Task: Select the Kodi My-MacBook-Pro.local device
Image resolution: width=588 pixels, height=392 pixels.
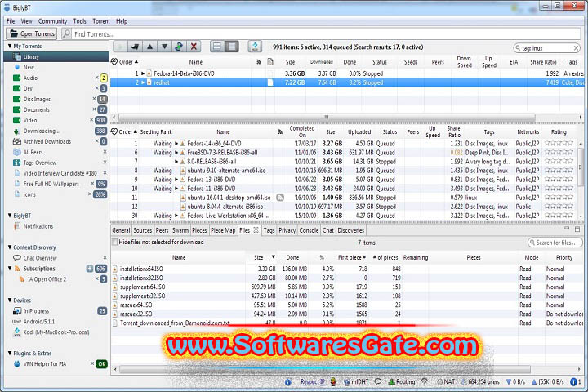Action: pyautogui.click(x=56, y=332)
